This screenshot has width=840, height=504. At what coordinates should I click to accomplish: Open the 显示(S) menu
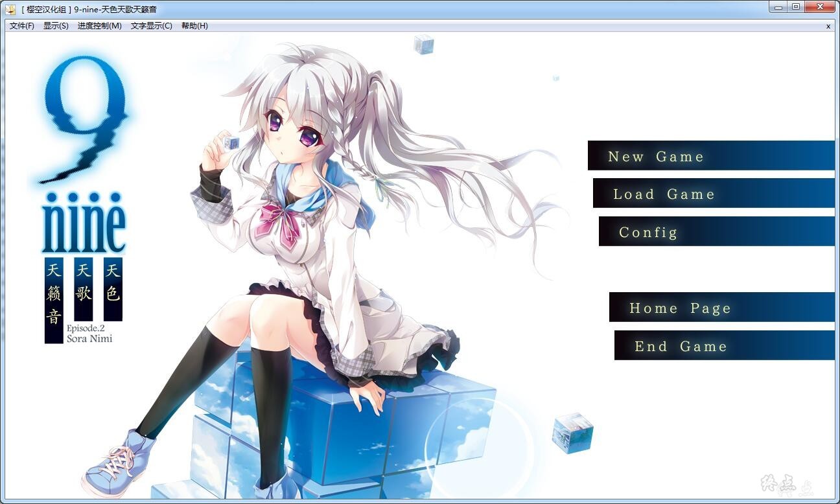click(x=56, y=26)
